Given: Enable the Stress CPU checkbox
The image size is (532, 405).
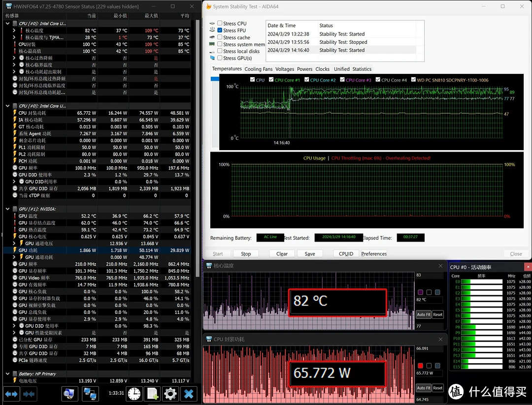Looking at the screenshot, I should point(220,24).
